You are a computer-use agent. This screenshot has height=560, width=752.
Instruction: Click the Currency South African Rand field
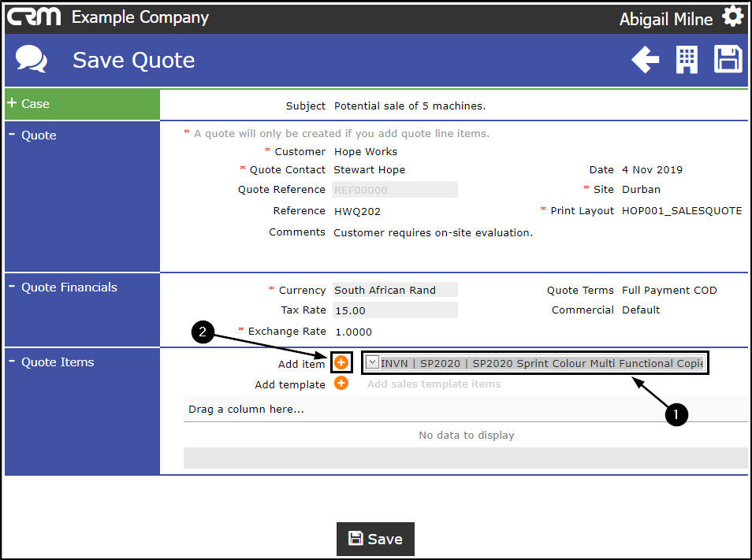point(395,290)
